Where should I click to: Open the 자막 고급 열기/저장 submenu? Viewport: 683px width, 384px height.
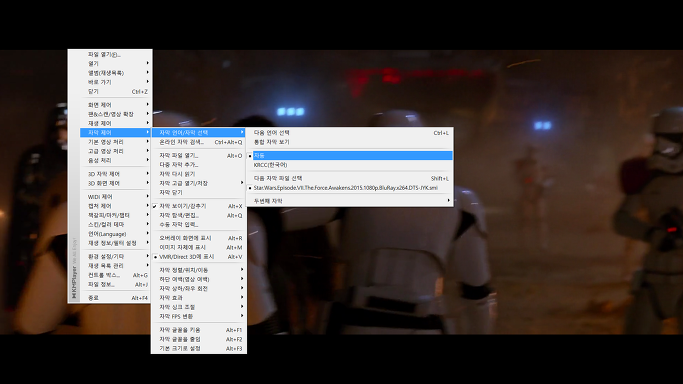[199, 183]
